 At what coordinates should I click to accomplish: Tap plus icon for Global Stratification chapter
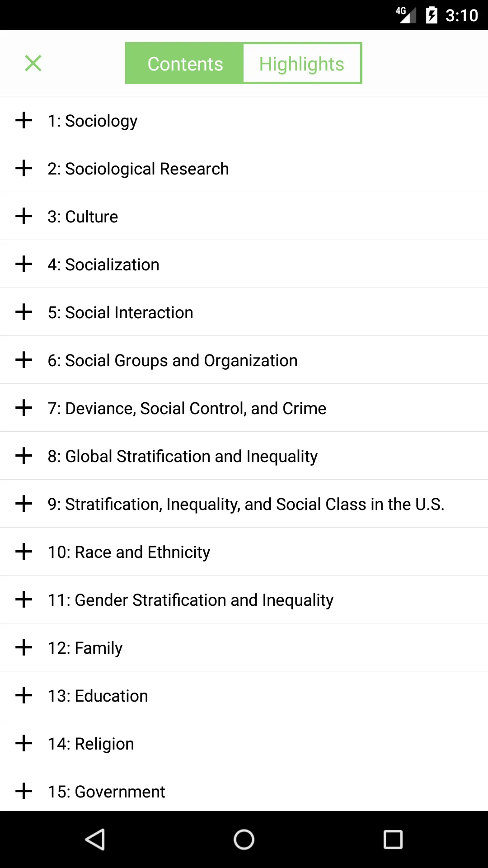[24, 456]
